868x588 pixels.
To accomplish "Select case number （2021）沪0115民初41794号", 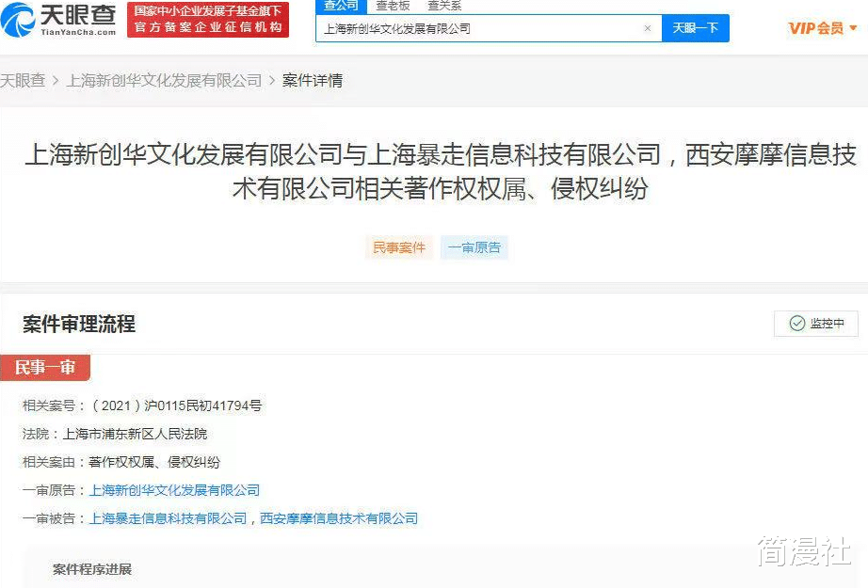I will (x=175, y=405).
